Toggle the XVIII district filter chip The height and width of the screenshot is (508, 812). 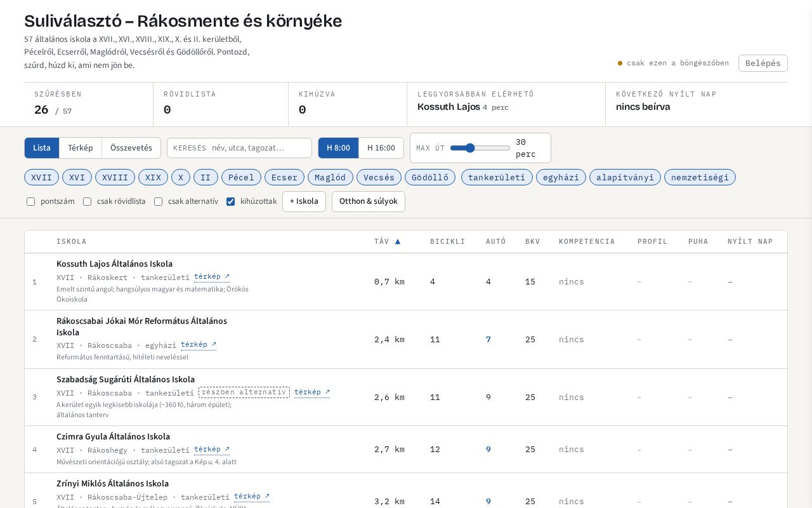pos(115,177)
